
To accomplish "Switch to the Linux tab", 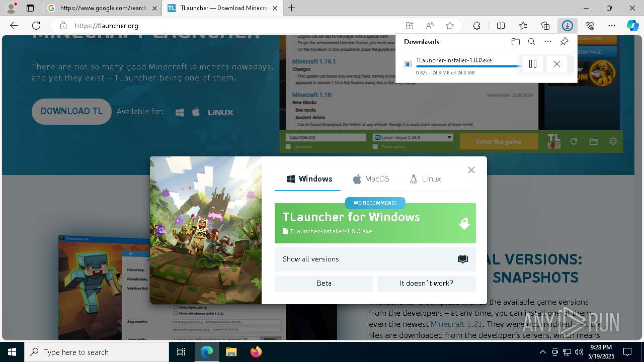I will [425, 179].
